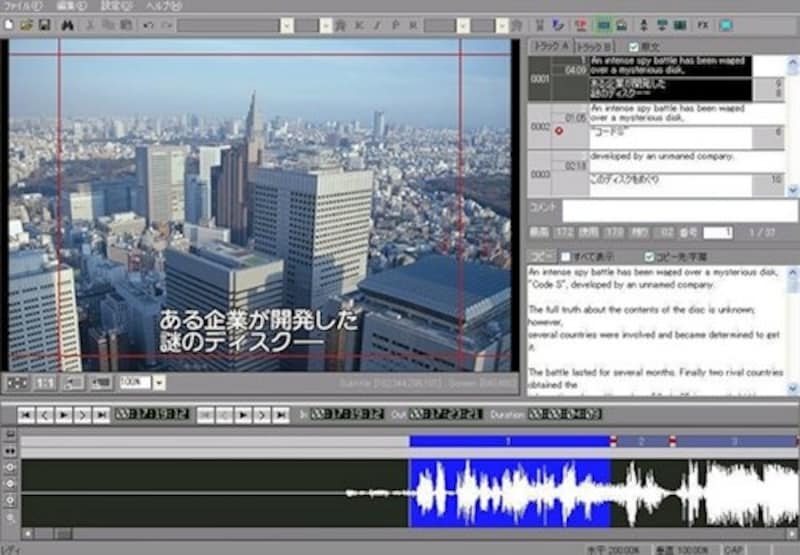Click the FX toolbar icon
Image resolution: width=800 pixels, height=555 pixels.
(703, 25)
